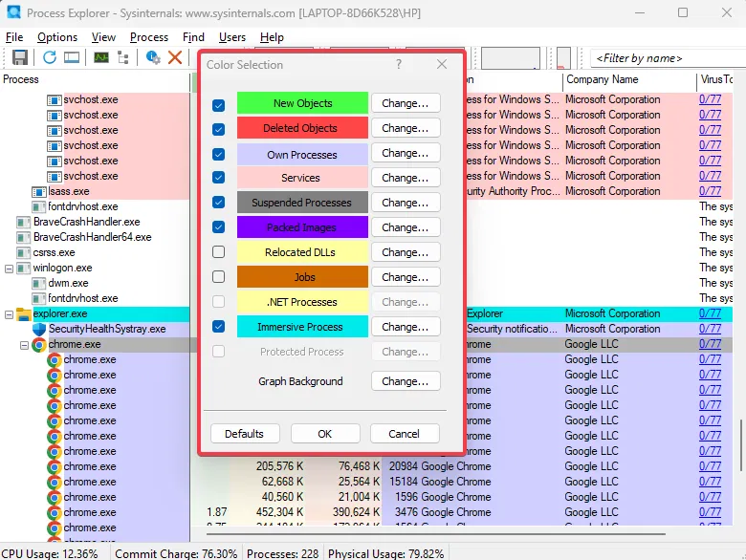
Task: Open the Find menu
Action: pos(193,37)
